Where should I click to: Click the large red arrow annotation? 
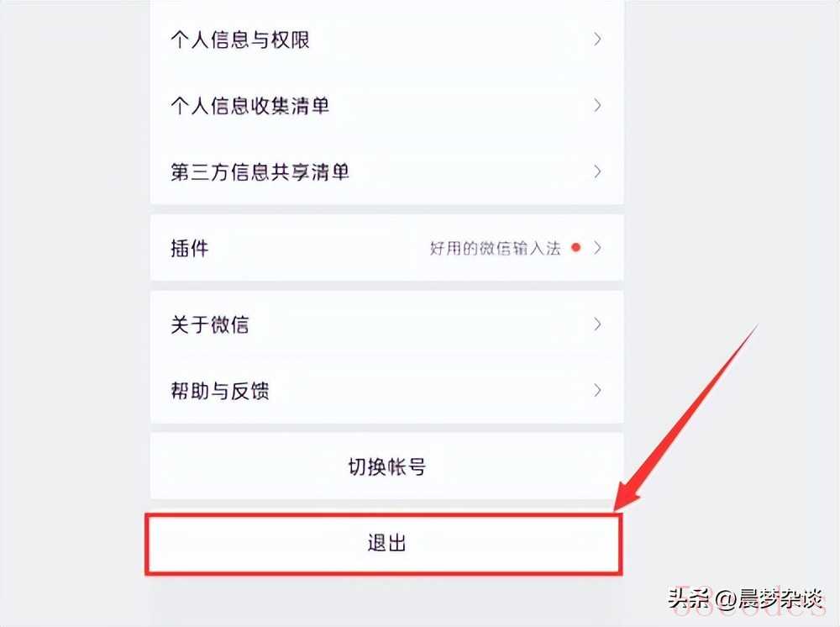685,418
